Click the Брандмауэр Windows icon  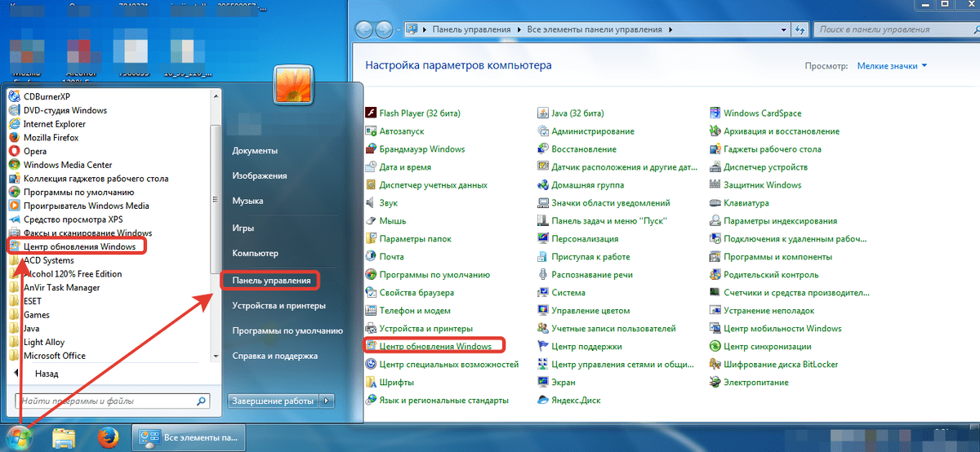pos(372,149)
